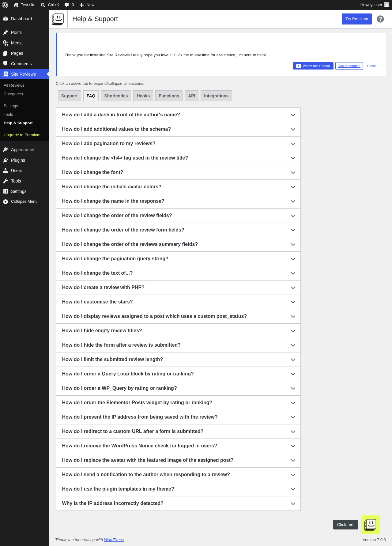Expand the change the text of question

pyautogui.click(x=178, y=273)
